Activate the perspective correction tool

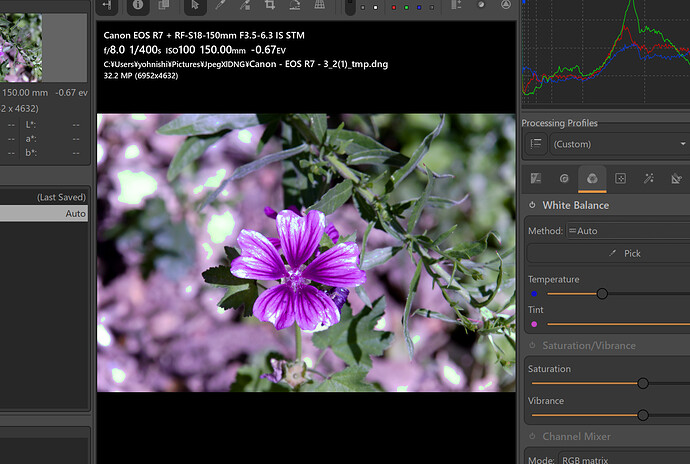tap(319, 6)
